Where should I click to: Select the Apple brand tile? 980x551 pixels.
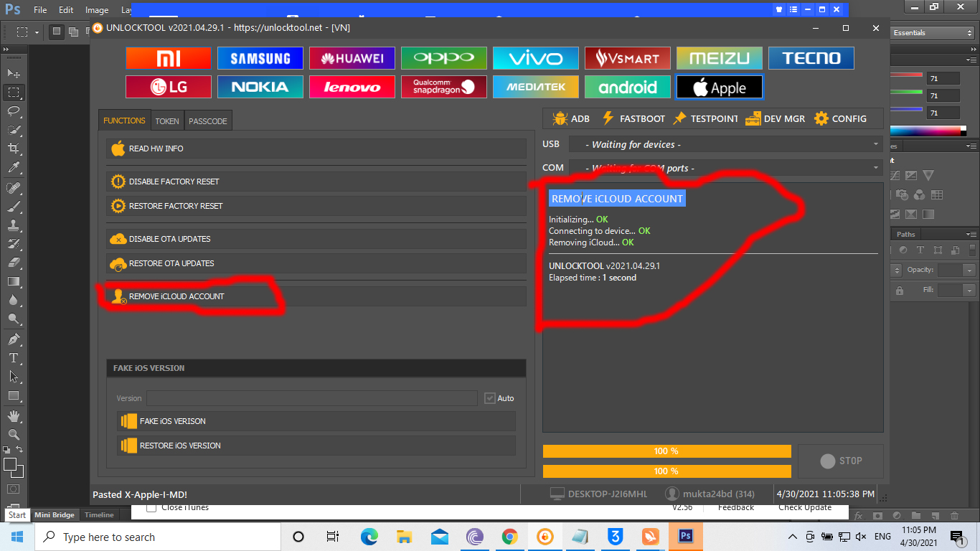(720, 87)
